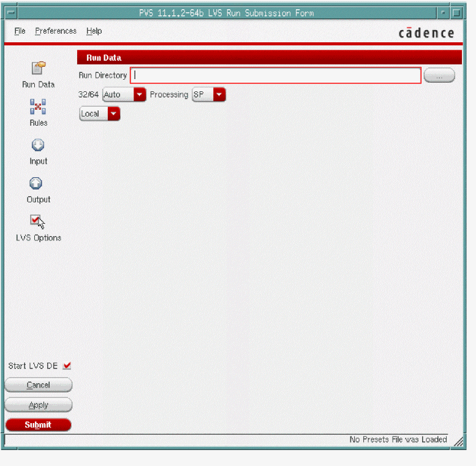Expand the Local dropdown

[x=100, y=113]
